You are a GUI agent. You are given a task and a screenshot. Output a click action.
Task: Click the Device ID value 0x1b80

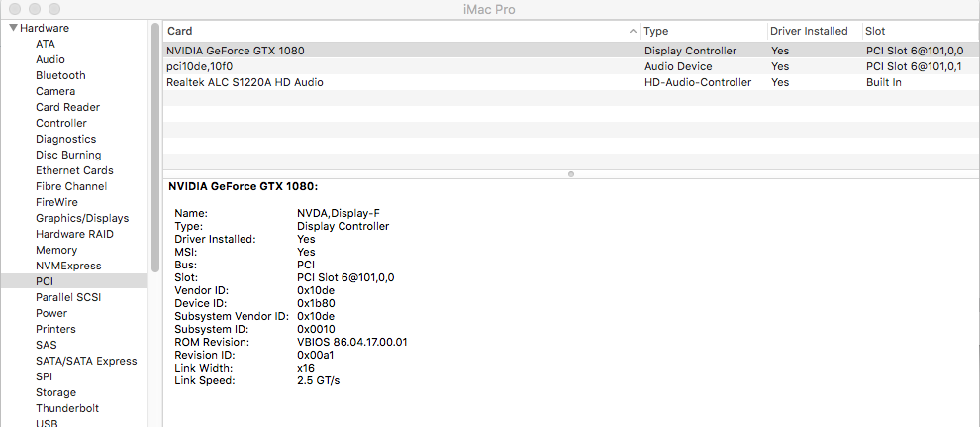[316, 303]
